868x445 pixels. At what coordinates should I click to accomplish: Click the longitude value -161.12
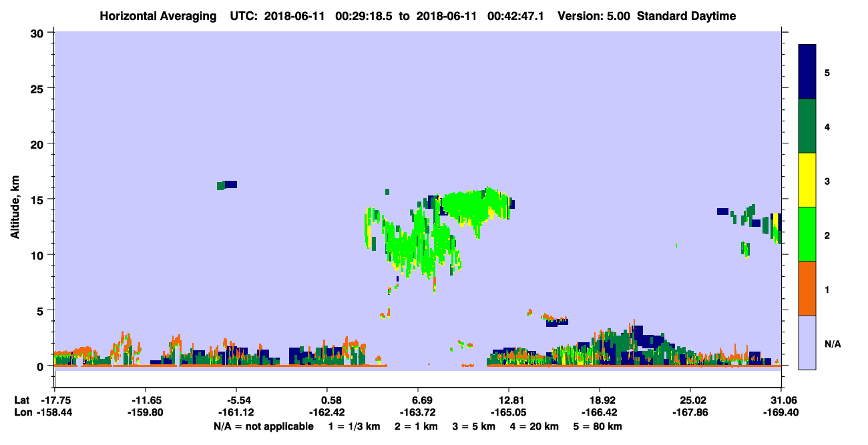coord(236,413)
